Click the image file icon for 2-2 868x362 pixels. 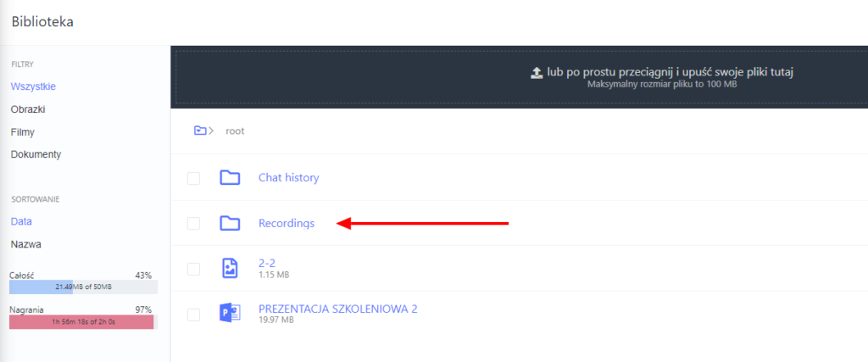[x=230, y=268]
